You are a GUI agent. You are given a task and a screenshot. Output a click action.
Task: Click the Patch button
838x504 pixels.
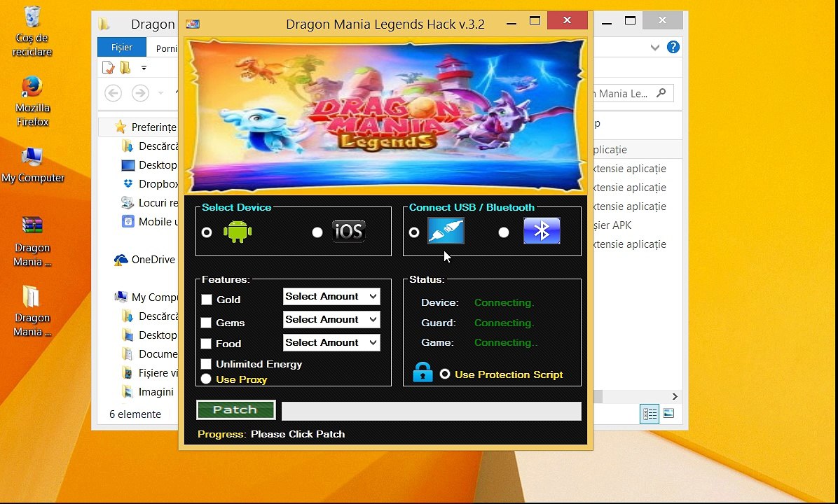click(235, 409)
